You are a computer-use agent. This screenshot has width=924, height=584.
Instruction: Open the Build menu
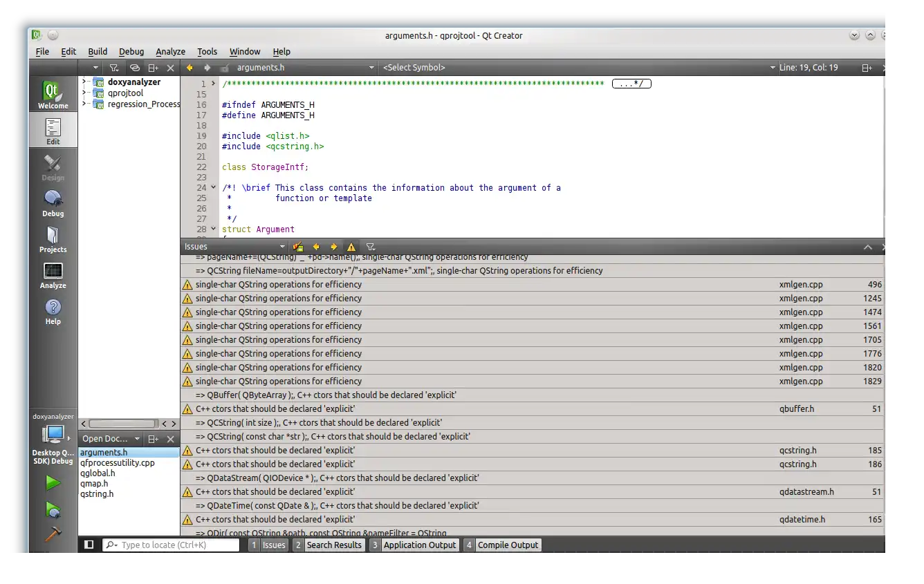pyautogui.click(x=98, y=52)
